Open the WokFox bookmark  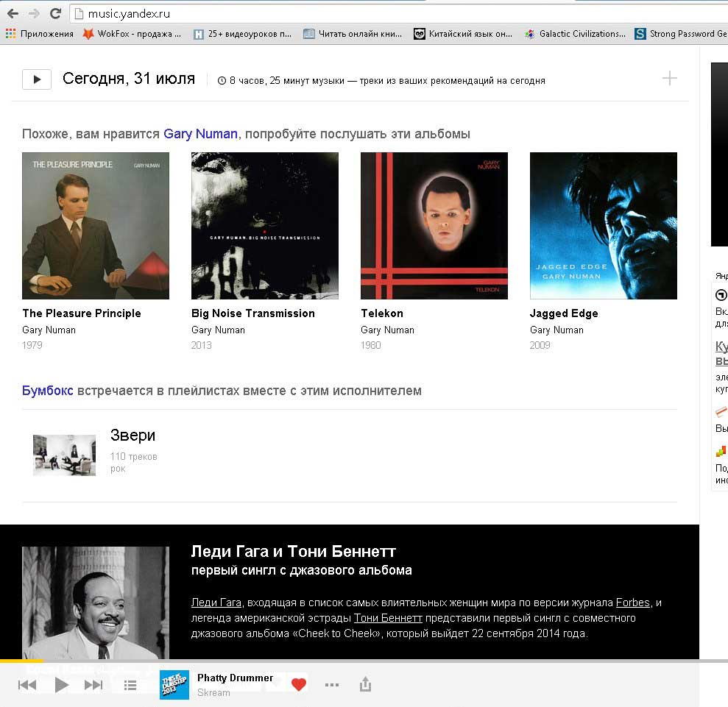pyautogui.click(x=132, y=33)
